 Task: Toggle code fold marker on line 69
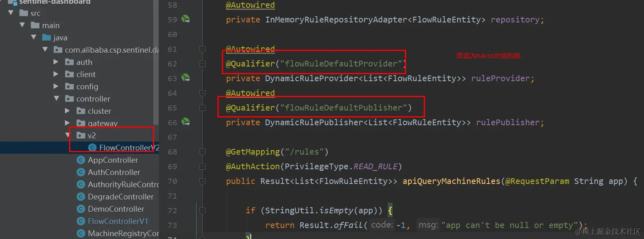pyautogui.click(x=202, y=167)
